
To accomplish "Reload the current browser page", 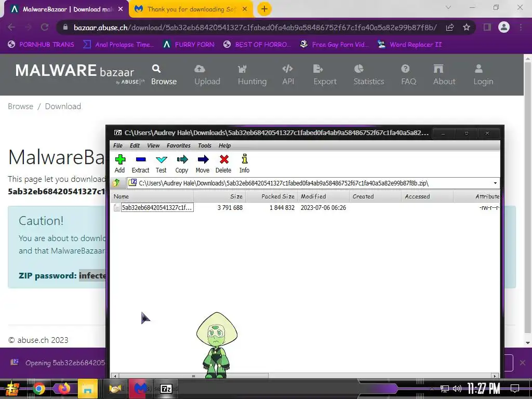I will pyautogui.click(x=45, y=27).
